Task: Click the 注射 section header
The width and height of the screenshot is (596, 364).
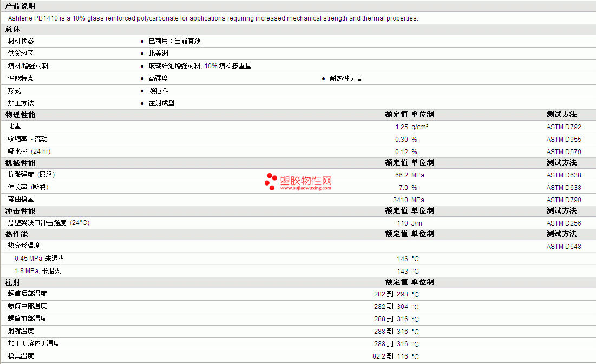Action: point(12,283)
